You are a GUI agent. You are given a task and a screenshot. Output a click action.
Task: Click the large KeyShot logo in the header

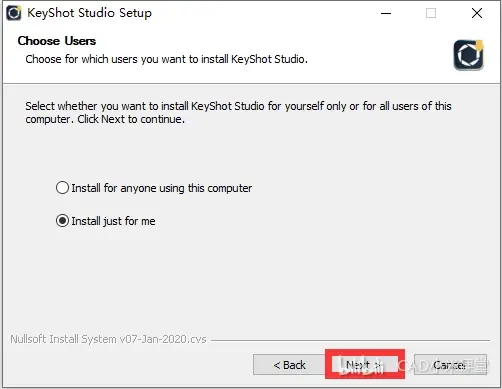(468, 55)
